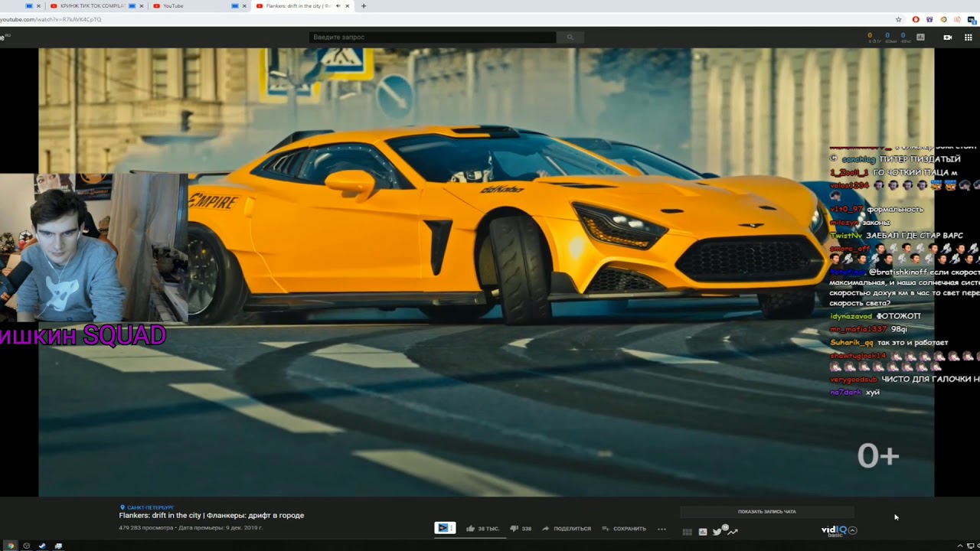This screenshot has height=551, width=980.
Task: Click the video title Flankers: drift in the city
Action: coord(211,515)
